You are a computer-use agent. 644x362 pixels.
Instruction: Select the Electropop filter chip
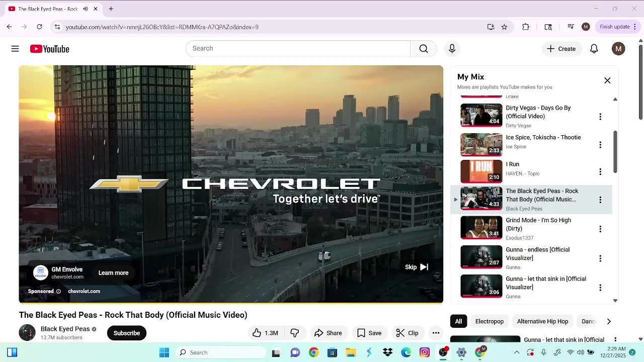[490, 321]
